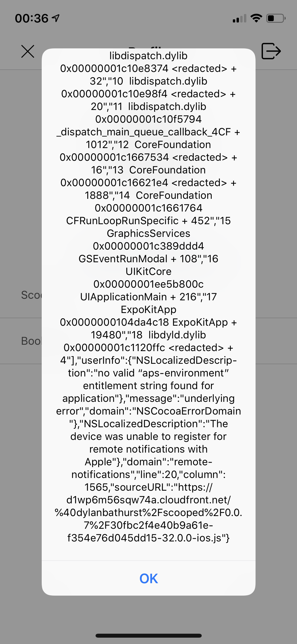
Task: Open the Boo row behind the alert
Action: point(32,341)
